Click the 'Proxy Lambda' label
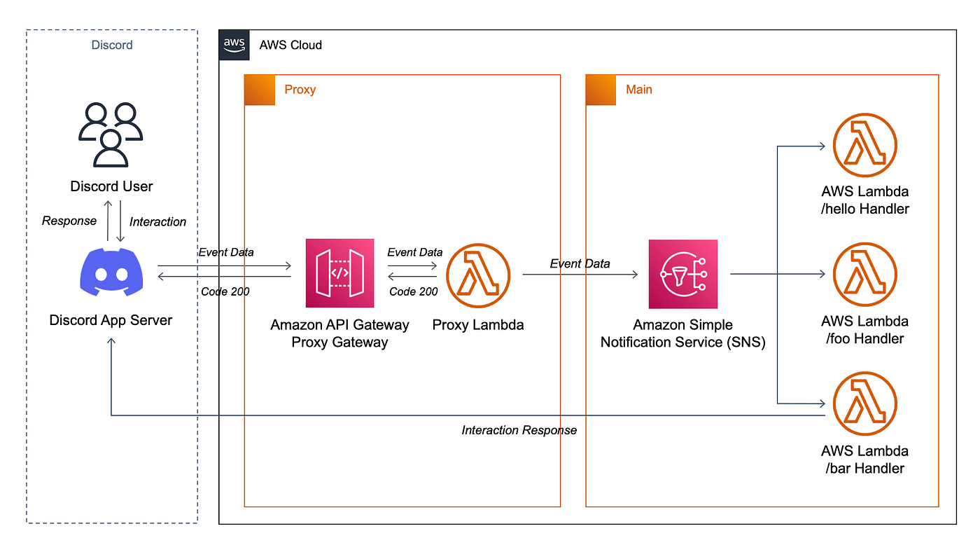The height and width of the screenshot is (552, 980). pyautogui.click(x=478, y=325)
